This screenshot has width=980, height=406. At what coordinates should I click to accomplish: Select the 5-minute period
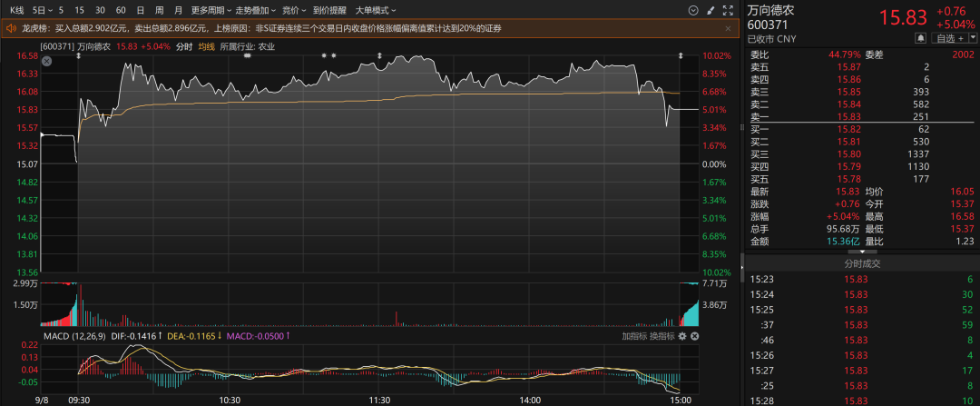[x=61, y=11]
